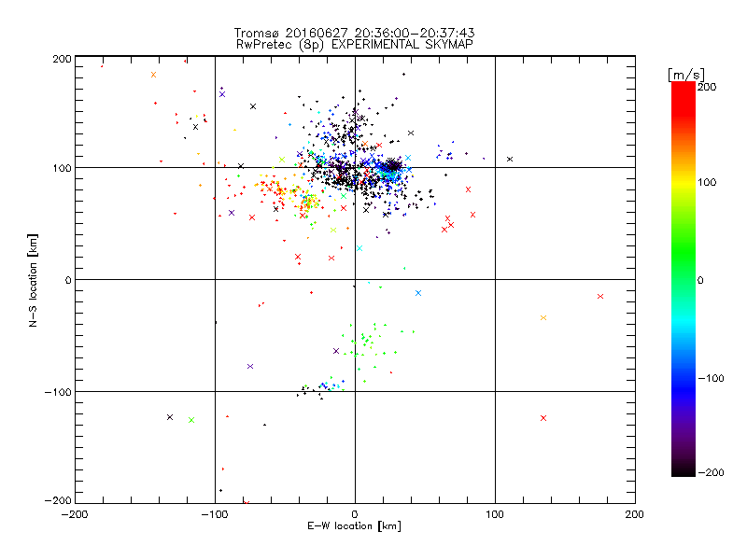This screenshot has height=560, width=747.
Task: Pick the black bottom of the velocity colorbar
Action: 684,470
